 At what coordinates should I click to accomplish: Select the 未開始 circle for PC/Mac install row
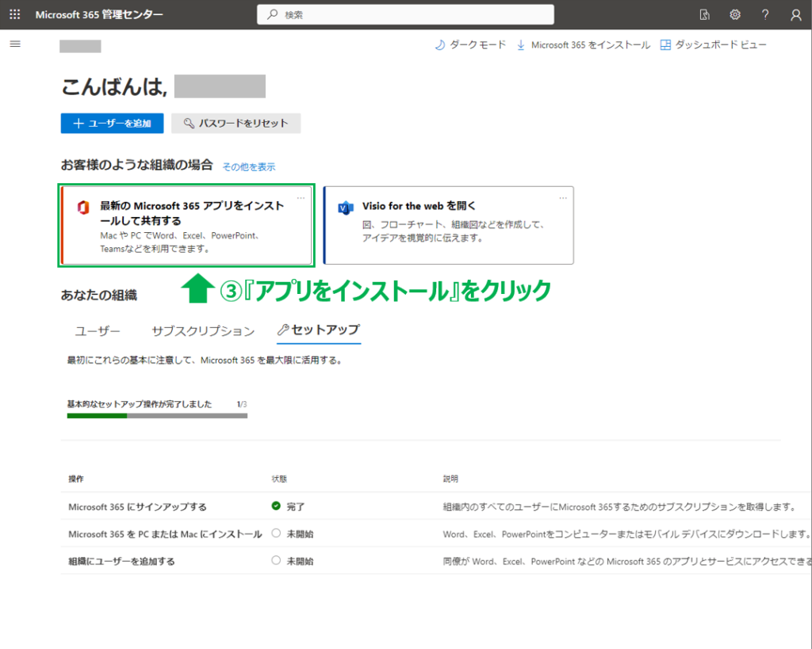(x=276, y=533)
